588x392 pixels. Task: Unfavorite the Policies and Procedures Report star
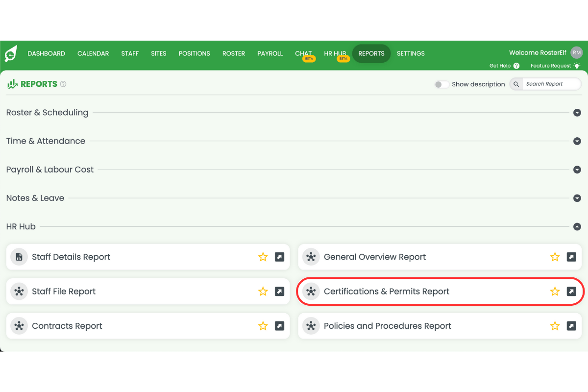(555, 325)
